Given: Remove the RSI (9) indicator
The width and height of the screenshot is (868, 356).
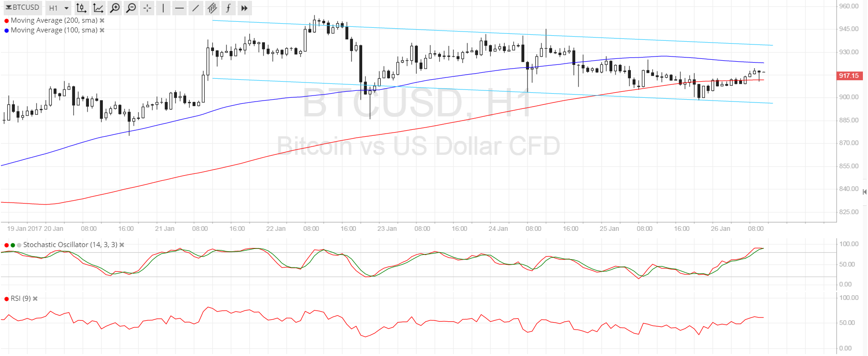Looking at the screenshot, I should (35, 299).
